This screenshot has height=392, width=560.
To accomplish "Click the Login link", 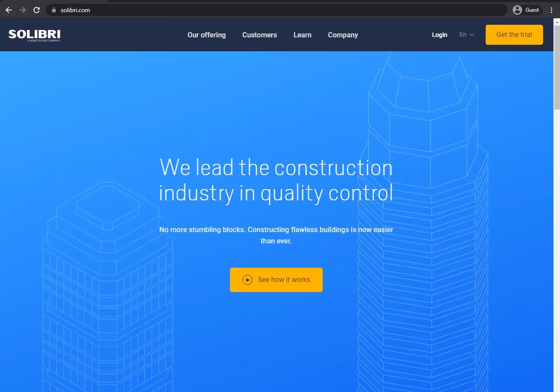I will pyautogui.click(x=440, y=35).
